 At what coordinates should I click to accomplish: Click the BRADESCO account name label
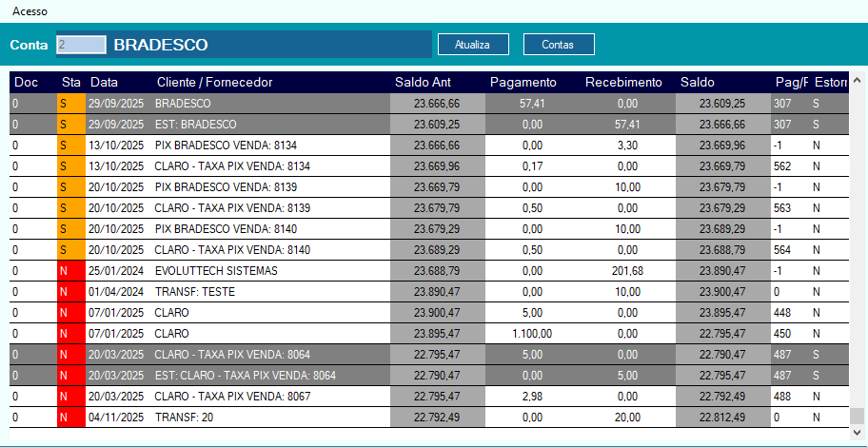click(x=161, y=45)
